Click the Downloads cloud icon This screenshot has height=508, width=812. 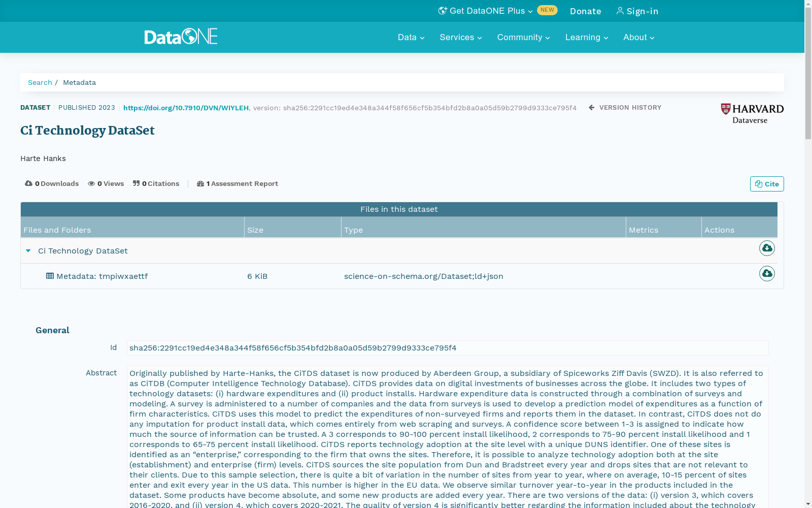pyautogui.click(x=28, y=183)
